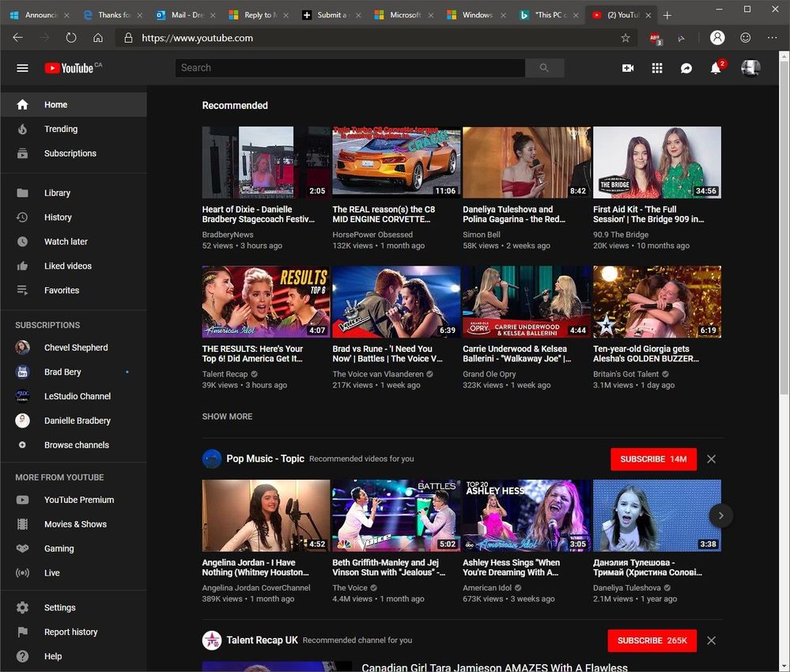The image size is (790, 672).
Task: Click the ABP extension icon
Action: [x=656, y=38]
